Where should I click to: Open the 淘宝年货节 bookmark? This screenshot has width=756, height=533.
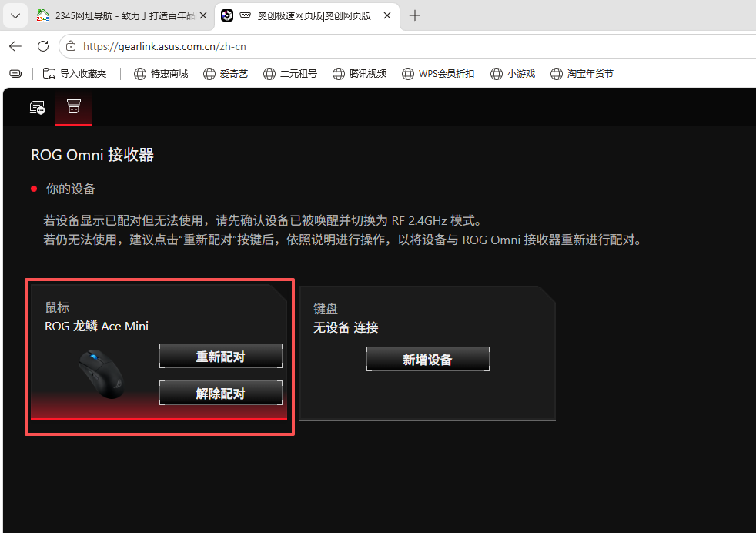pyautogui.click(x=582, y=74)
